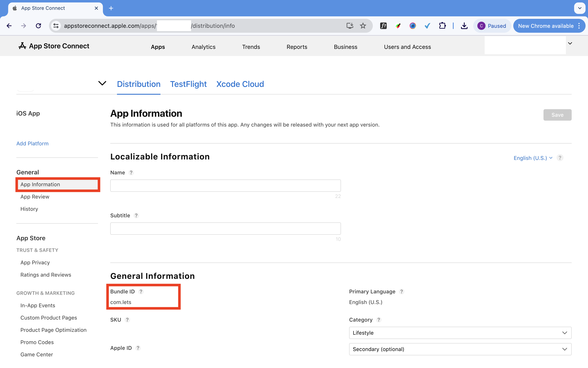Open Users and Access section

[x=408, y=47]
